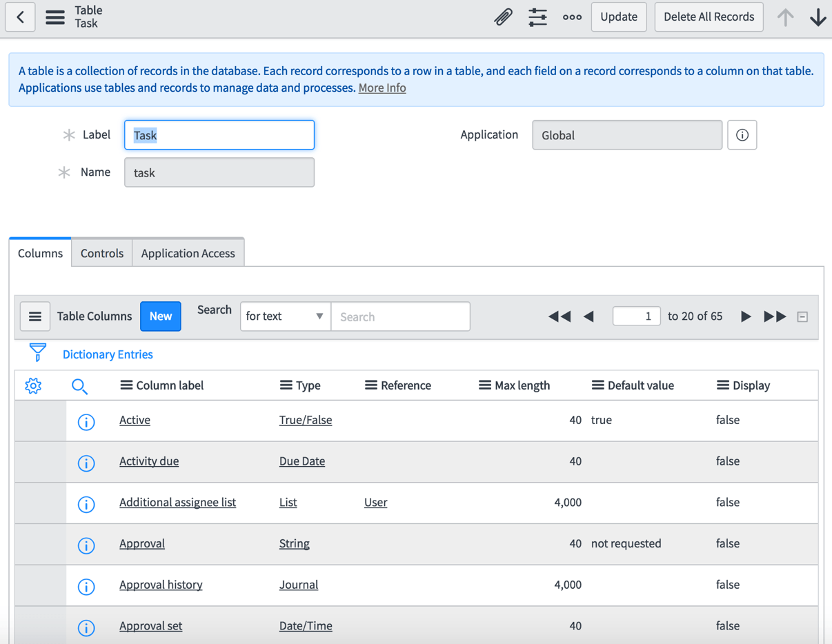Viewport: 832px width, 644px height.
Task: Go to next page of columns
Action: click(x=746, y=316)
